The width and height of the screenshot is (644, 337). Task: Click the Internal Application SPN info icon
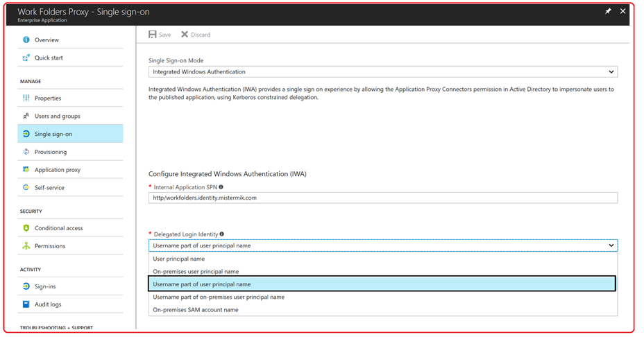(x=221, y=187)
